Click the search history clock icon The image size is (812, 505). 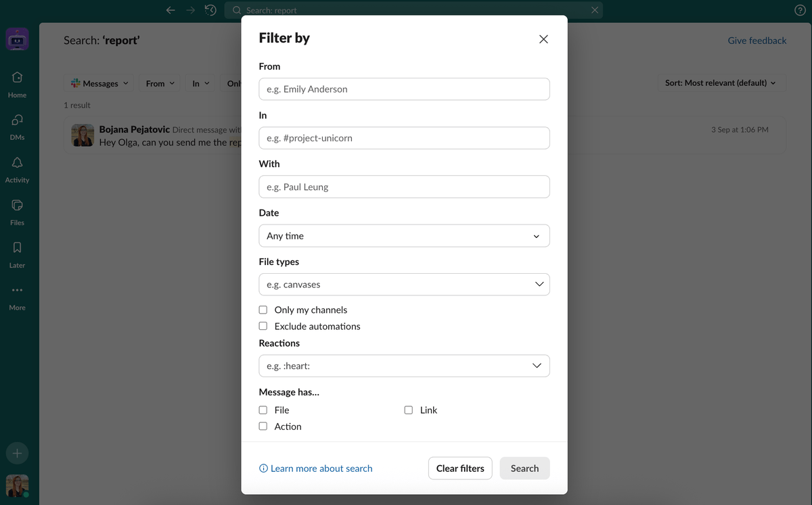(210, 10)
